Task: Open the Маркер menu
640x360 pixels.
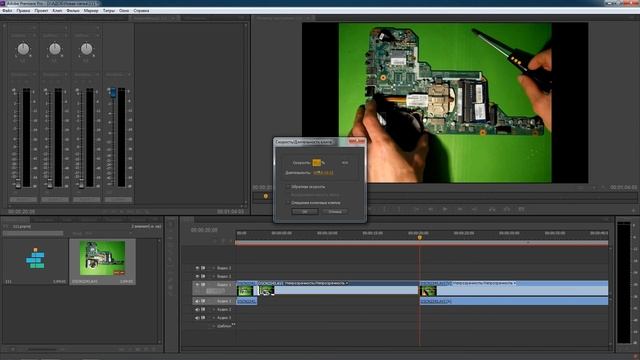Action: pos(91,11)
